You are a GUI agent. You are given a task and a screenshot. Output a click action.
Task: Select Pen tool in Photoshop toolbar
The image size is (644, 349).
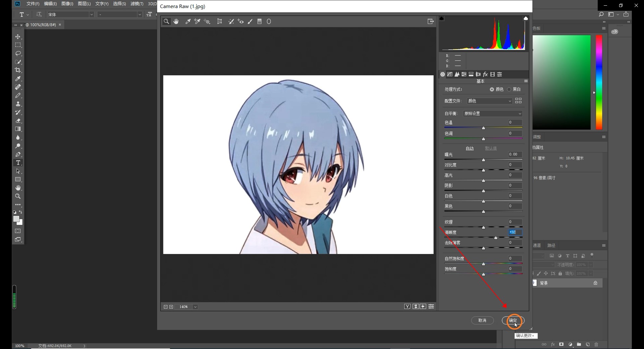tap(18, 154)
